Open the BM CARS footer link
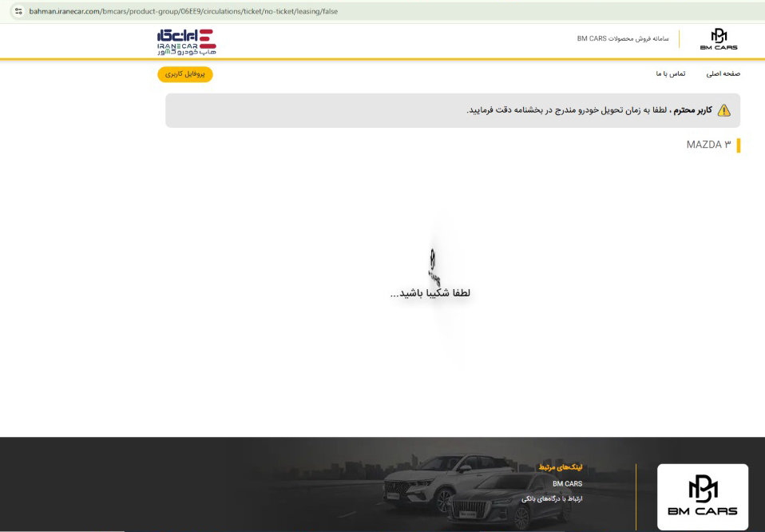Image resolution: width=765 pixels, height=532 pixels. (x=567, y=484)
